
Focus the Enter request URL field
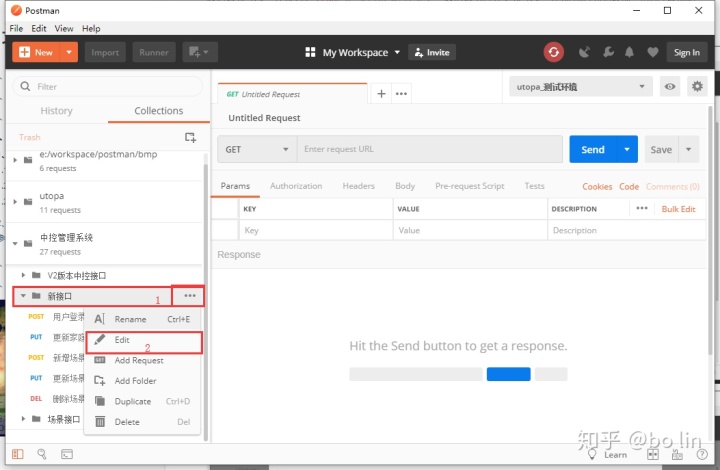430,149
